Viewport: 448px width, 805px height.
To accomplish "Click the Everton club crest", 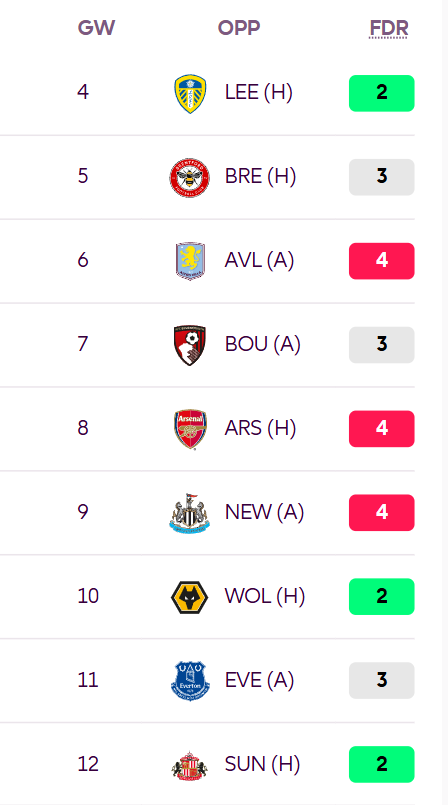I will click(x=190, y=681).
